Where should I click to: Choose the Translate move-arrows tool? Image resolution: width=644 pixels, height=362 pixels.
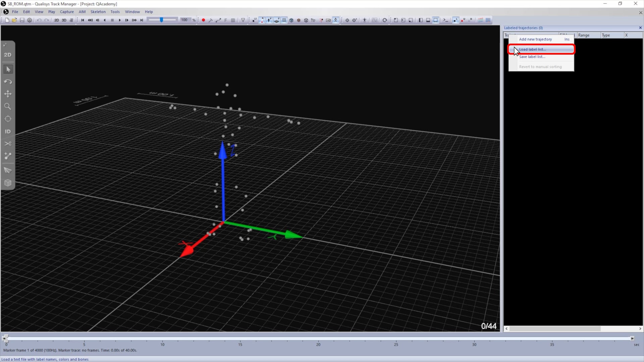click(8, 94)
